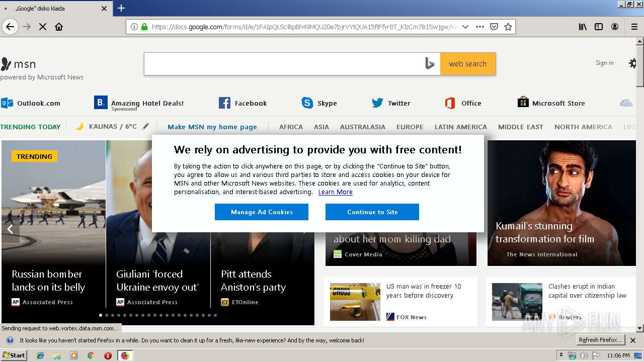The image size is (644, 362).
Task: Stop loading the page
Action: (x=43, y=27)
